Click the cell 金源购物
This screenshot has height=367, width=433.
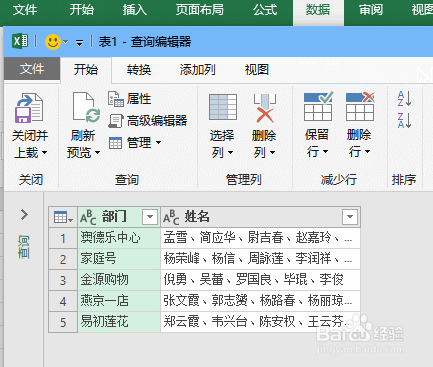119,280
